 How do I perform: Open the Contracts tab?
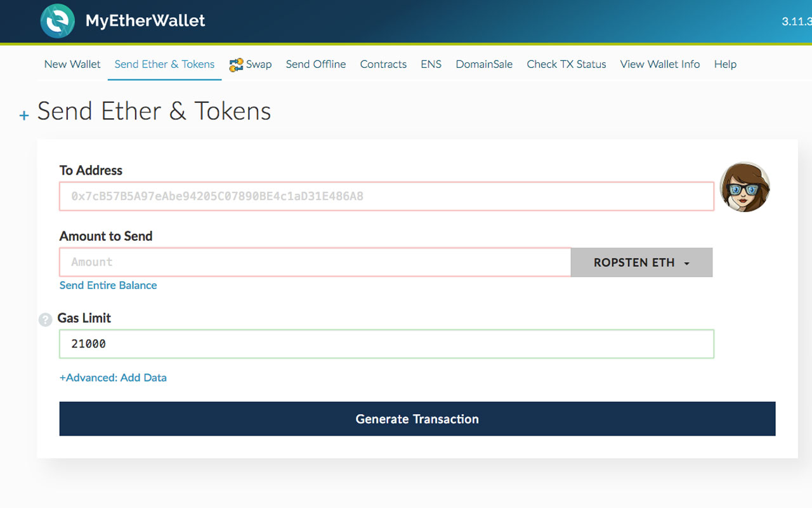383,64
